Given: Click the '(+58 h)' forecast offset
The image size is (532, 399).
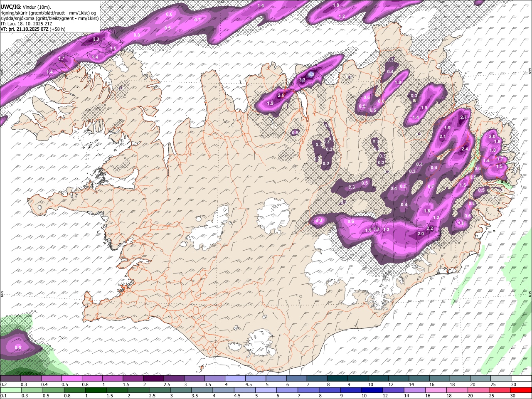Looking at the screenshot, I should [x=58, y=30].
